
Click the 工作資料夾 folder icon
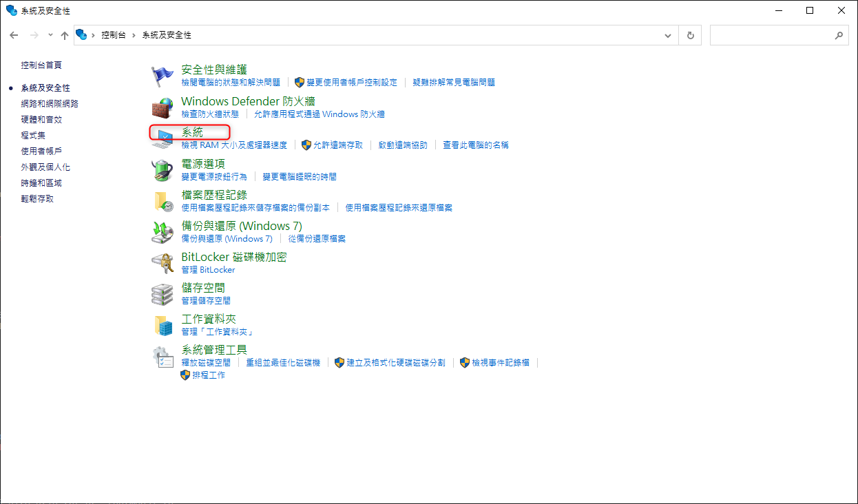click(163, 325)
